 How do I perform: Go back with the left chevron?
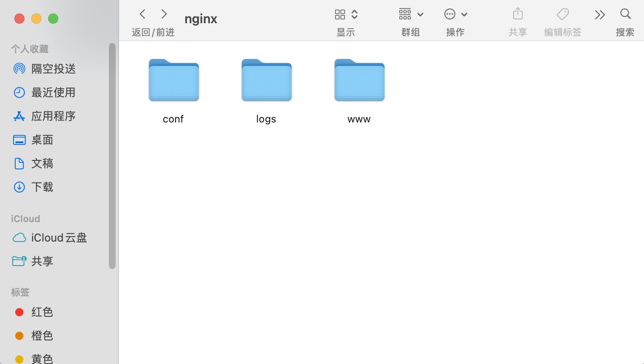143,14
